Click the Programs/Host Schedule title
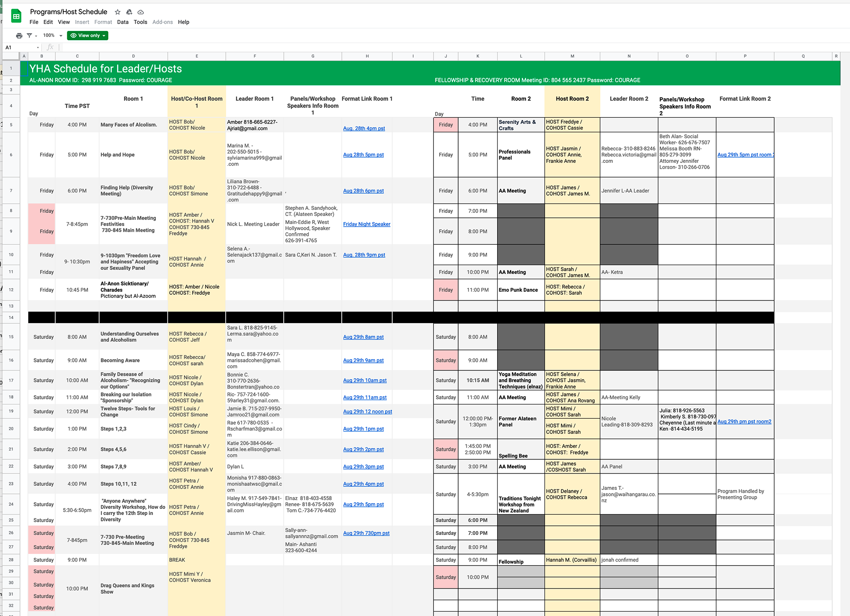Viewport: 850px width, 616px height. tap(69, 12)
